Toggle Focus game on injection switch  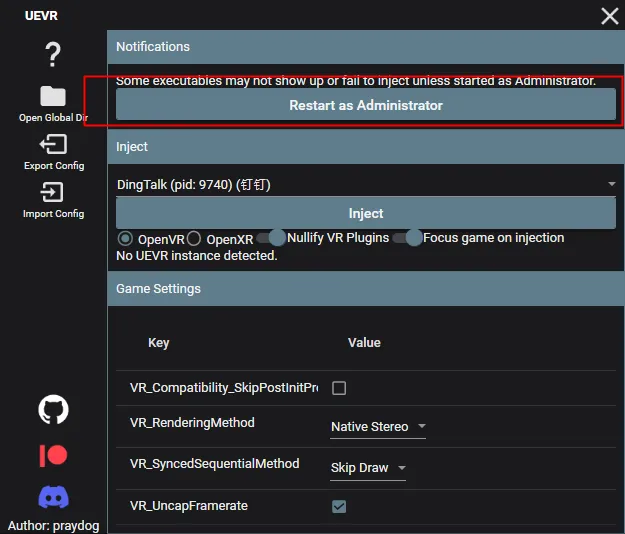[x=407, y=238]
